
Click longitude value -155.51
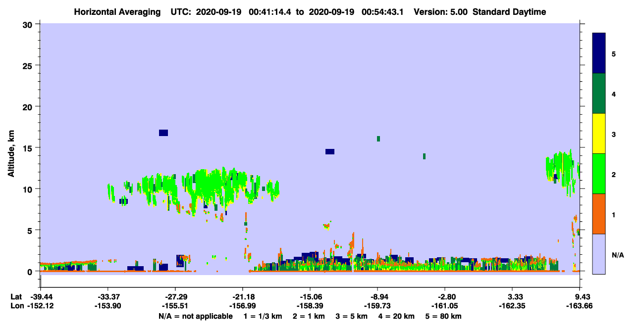point(175,306)
